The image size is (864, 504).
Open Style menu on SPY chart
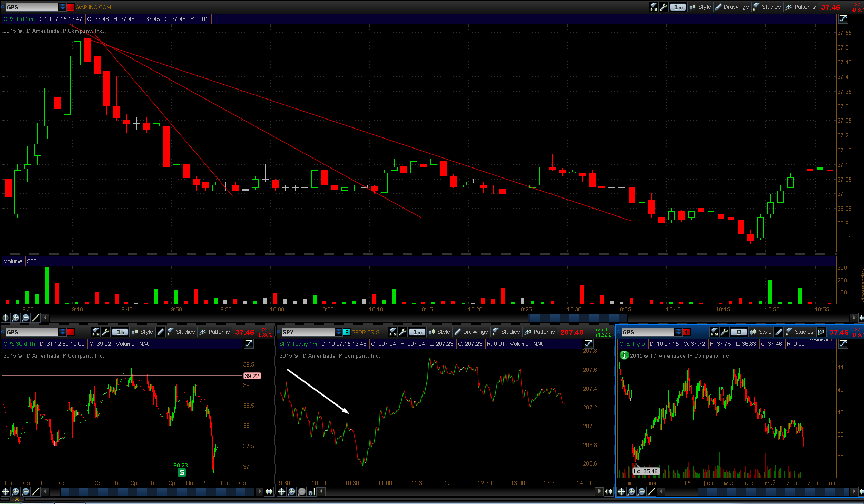tap(439, 332)
